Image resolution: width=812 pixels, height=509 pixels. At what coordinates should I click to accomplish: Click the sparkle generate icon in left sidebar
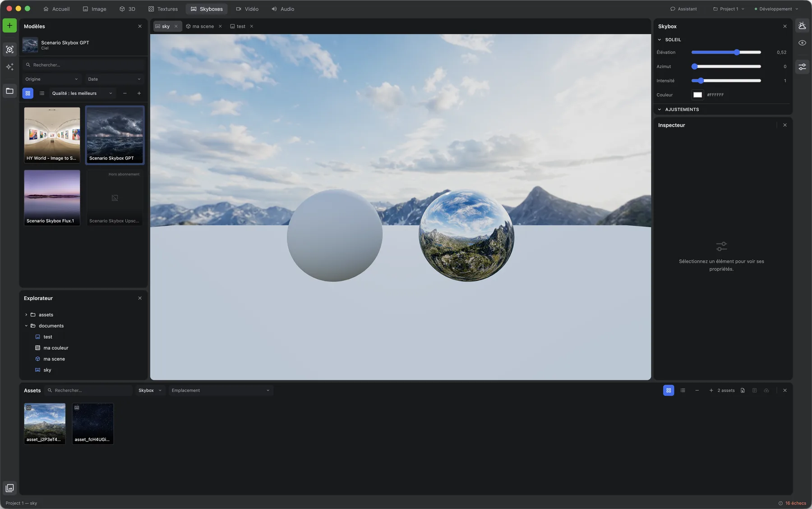point(9,67)
